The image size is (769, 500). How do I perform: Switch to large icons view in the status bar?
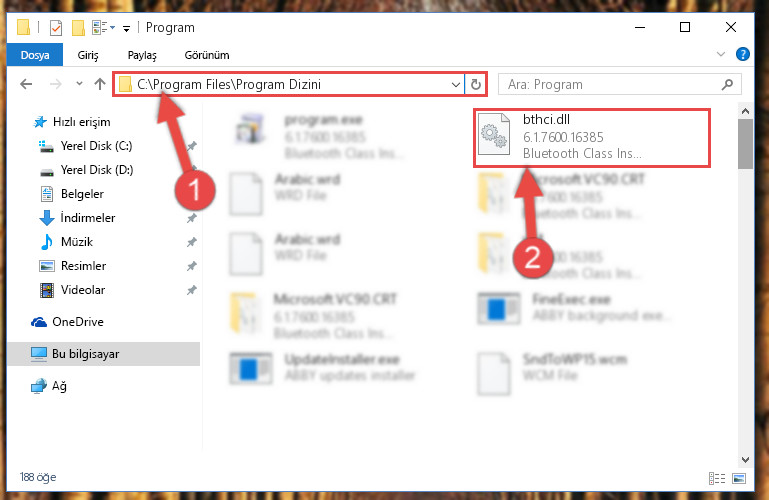[739, 478]
